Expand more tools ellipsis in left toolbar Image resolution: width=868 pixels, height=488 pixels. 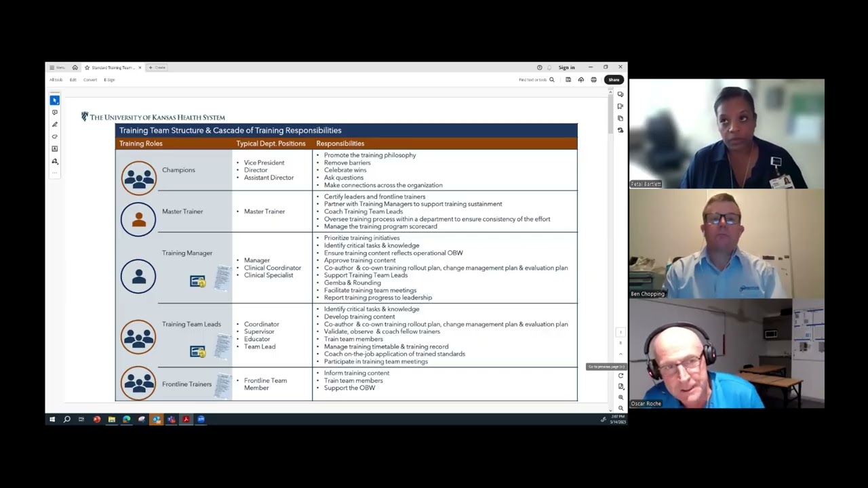pos(55,172)
